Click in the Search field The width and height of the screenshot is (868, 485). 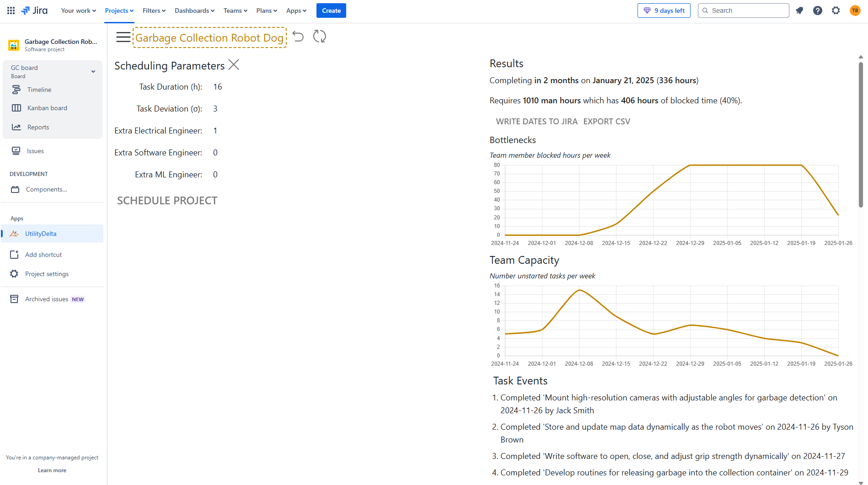click(743, 11)
